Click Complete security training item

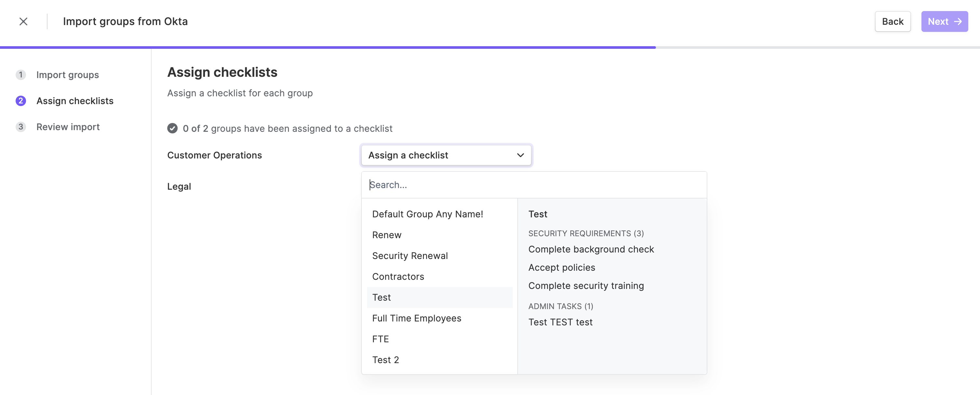point(586,286)
